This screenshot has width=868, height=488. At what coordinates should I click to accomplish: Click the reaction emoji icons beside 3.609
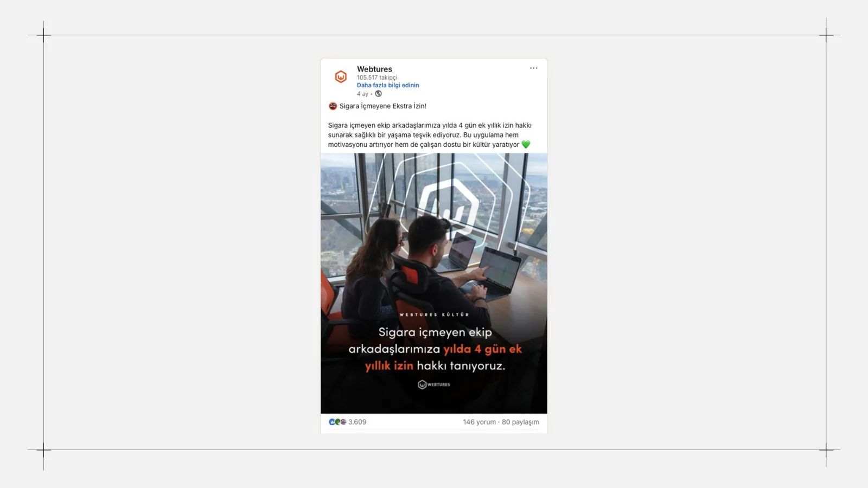coord(337,422)
